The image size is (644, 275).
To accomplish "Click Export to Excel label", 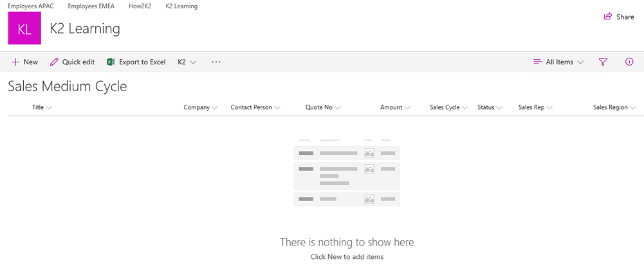I will click(x=143, y=62).
